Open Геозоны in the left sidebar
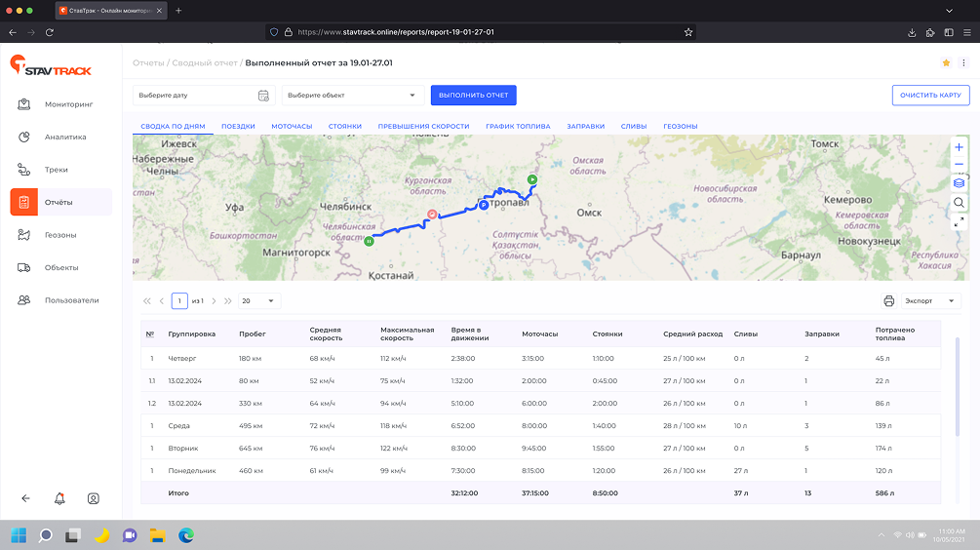The height and width of the screenshot is (550, 980). coord(60,235)
